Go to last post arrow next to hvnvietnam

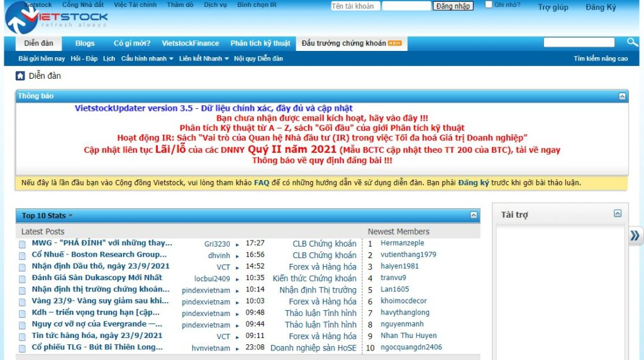point(237,349)
